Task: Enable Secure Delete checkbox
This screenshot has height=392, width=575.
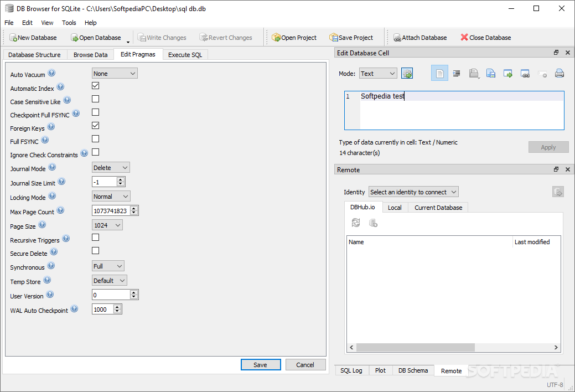Action: (x=95, y=250)
